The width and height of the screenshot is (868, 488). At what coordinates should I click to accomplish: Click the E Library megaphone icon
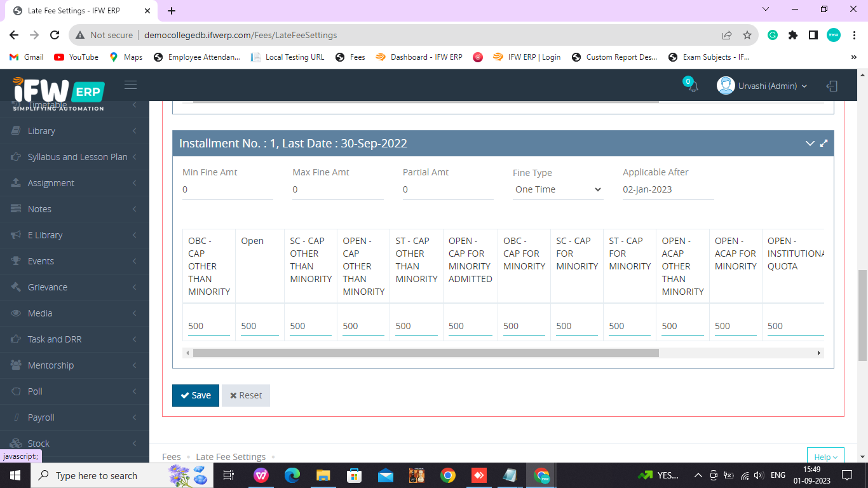pyautogui.click(x=17, y=235)
